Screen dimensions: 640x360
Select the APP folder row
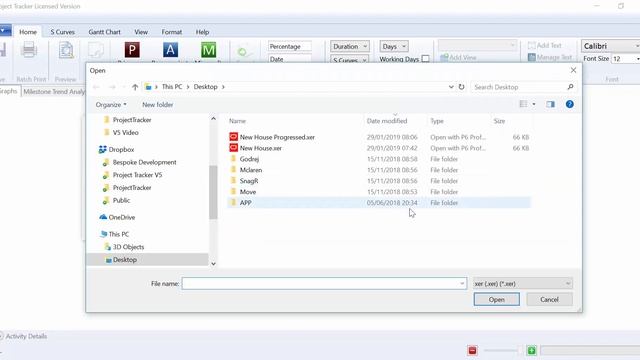click(379, 202)
